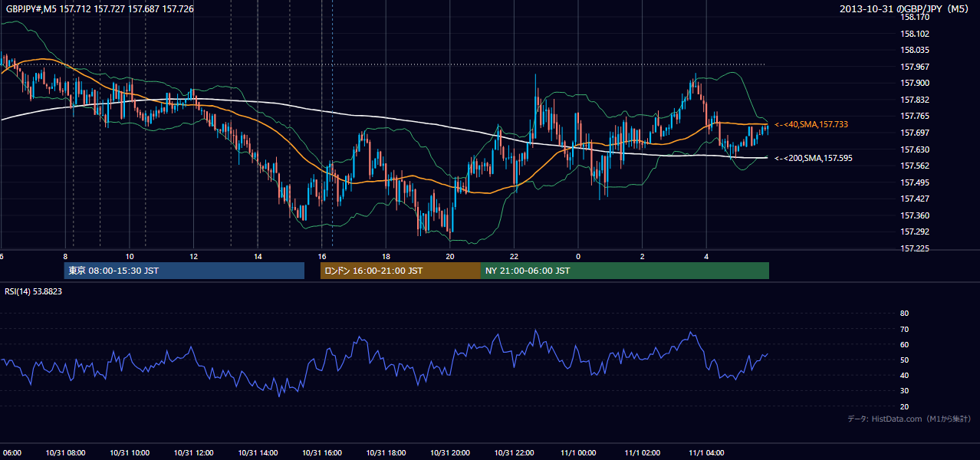
Task: Select price level 157.427 on axis
Action: coord(914,199)
